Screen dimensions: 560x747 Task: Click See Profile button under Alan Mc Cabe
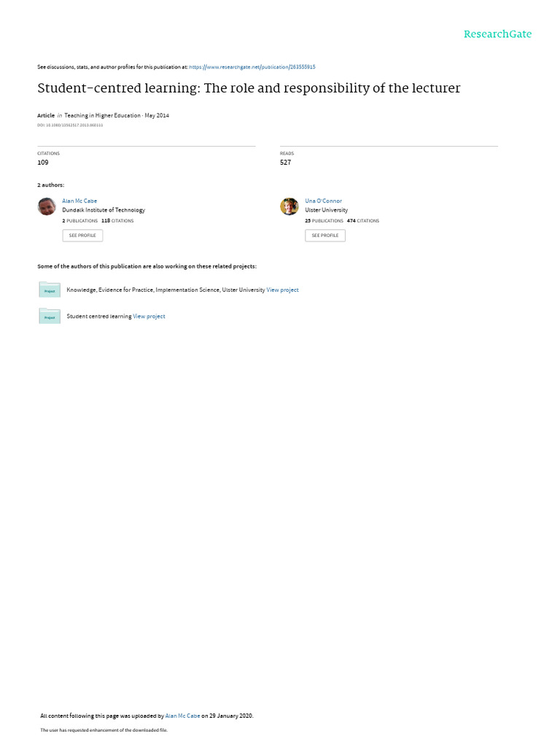(82, 236)
